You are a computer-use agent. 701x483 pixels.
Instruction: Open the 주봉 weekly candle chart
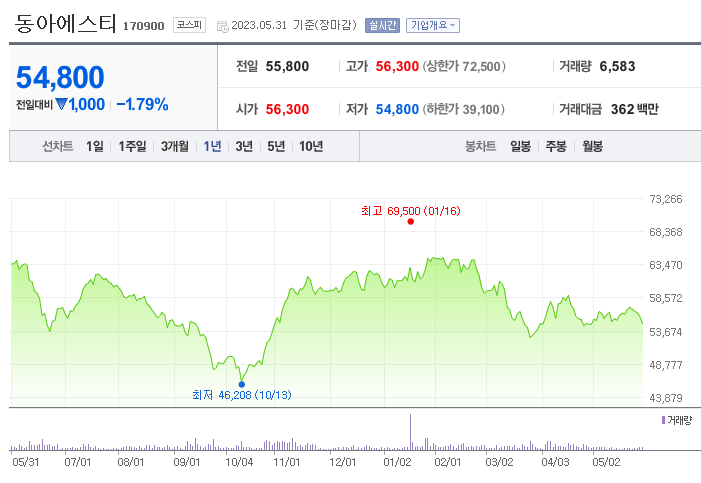pos(556,146)
